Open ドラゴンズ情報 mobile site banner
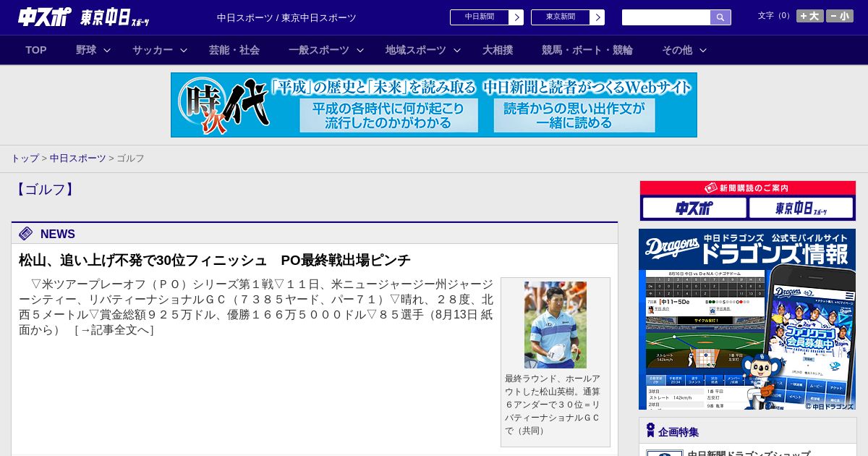This screenshot has height=456, width=868. 747,319
